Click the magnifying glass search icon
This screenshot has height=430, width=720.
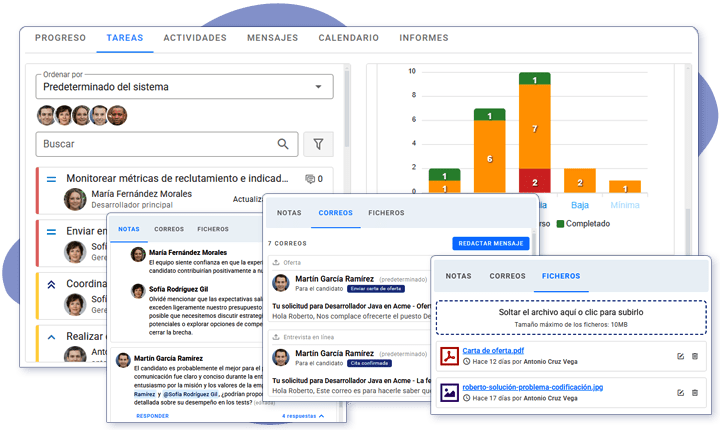(x=284, y=145)
